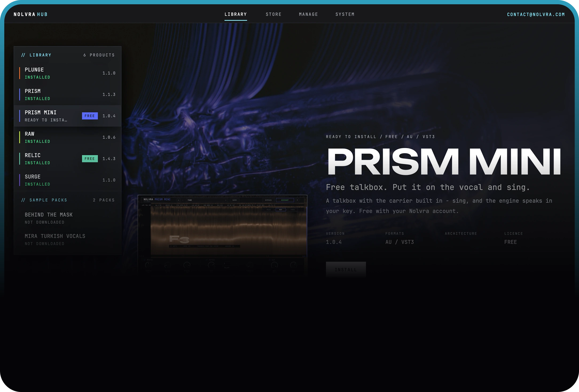This screenshot has height=392, width=579.
Task: Click the contact@nolvra.com email link
Action: point(536,14)
